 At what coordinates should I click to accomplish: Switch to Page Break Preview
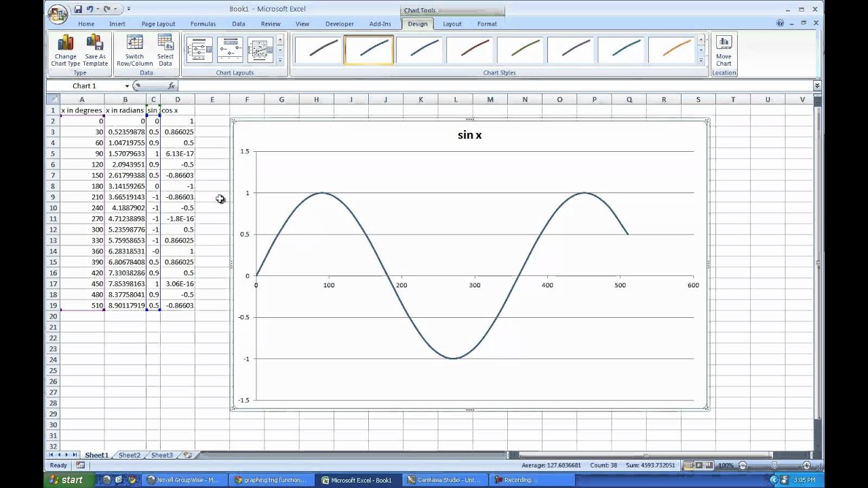tap(709, 465)
